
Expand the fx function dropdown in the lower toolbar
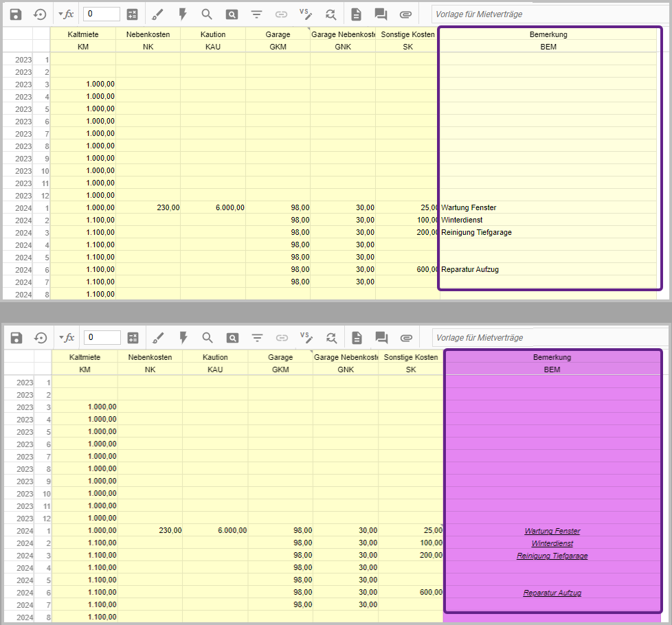[x=66, y=337]
